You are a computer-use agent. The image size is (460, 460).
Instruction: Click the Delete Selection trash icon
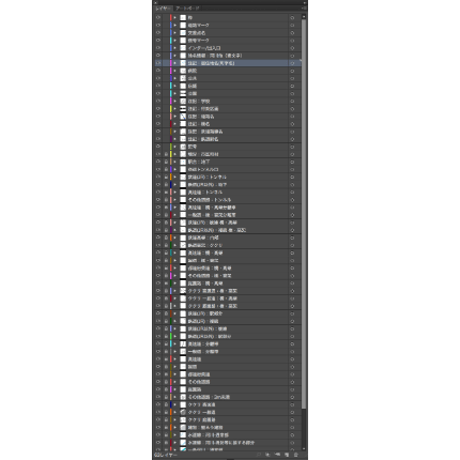(x=296, y=454)
